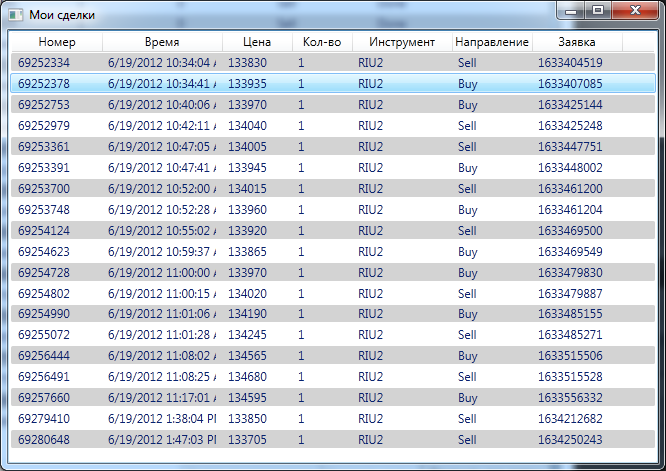666x471 pixels.
Task: Click price cell 133865
Action: (x=247, y=252)
